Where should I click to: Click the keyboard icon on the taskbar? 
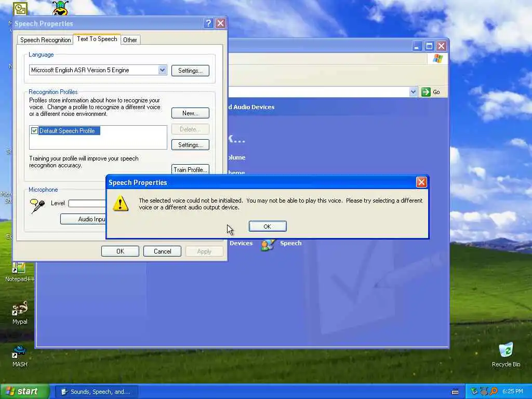455,392
